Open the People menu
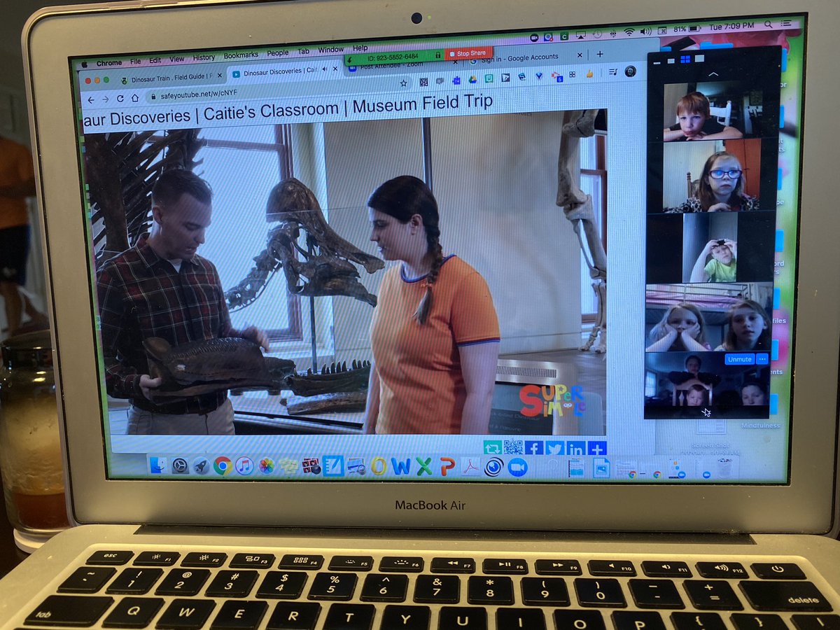This screenshot has height=630, width=840. (x=277, y=53)
